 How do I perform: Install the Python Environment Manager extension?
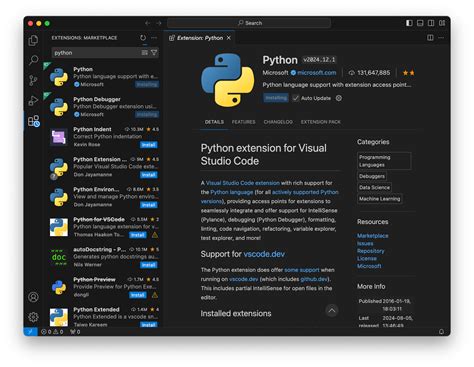coord(149,205)
